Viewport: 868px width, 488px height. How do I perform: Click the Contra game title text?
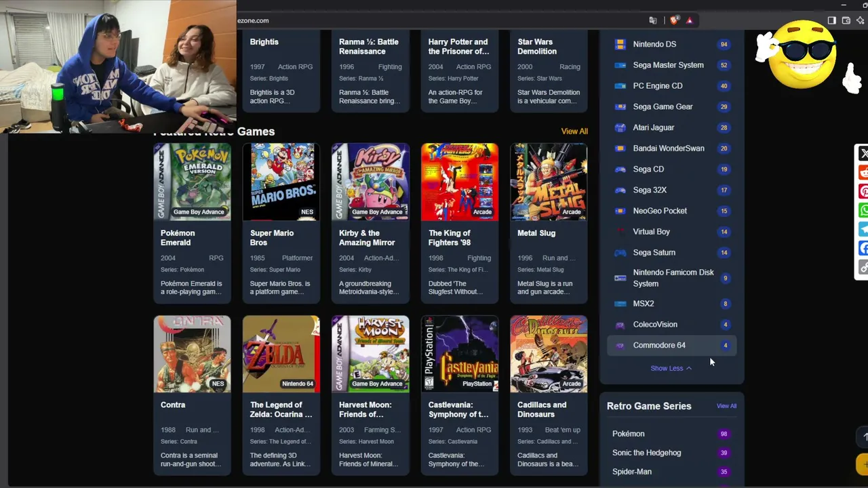point(173,405)
